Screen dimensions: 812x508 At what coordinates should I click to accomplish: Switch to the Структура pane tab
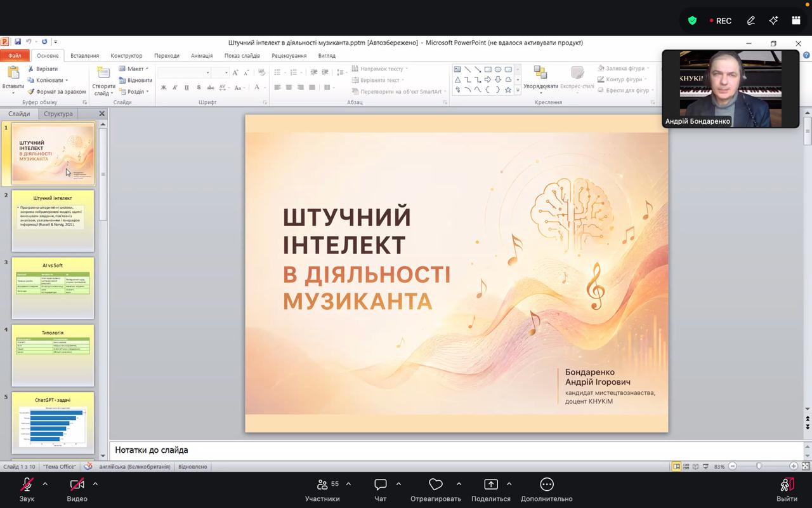58,114
